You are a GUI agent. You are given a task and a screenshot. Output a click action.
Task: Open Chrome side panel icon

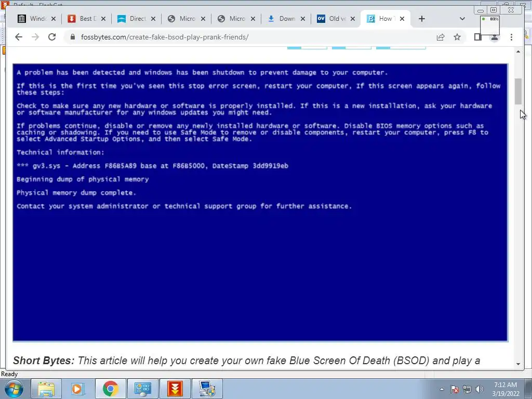pyautogui.click(x=478, y=37)
